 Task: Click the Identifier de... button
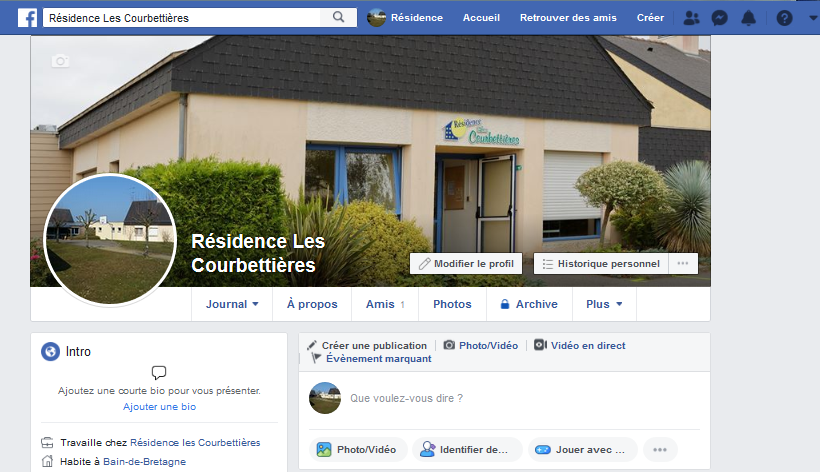point(468,450)
